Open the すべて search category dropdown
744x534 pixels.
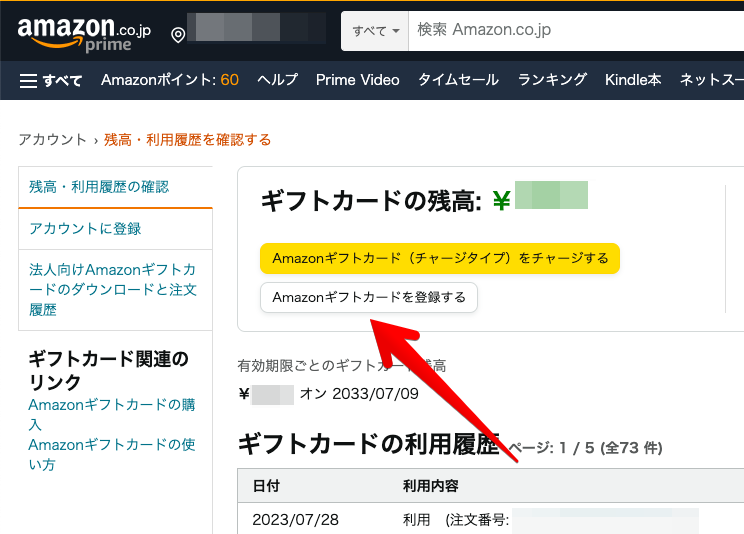tap(375, 31)
